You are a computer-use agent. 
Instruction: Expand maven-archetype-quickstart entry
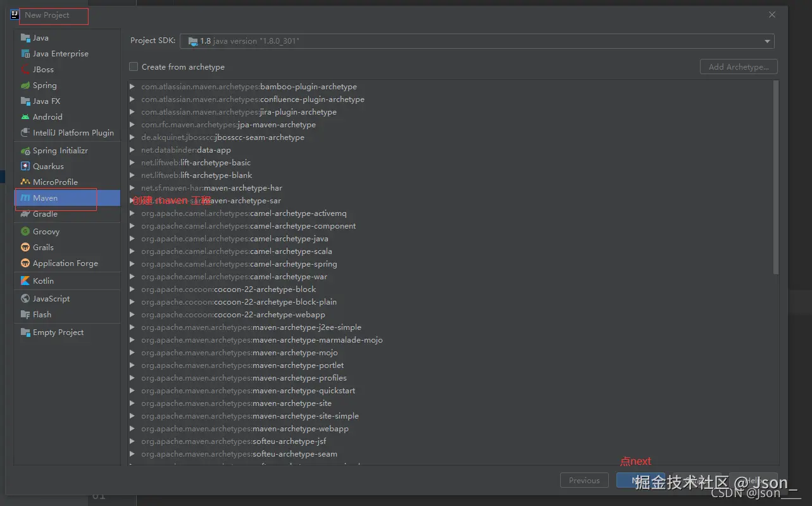point(132,391)
